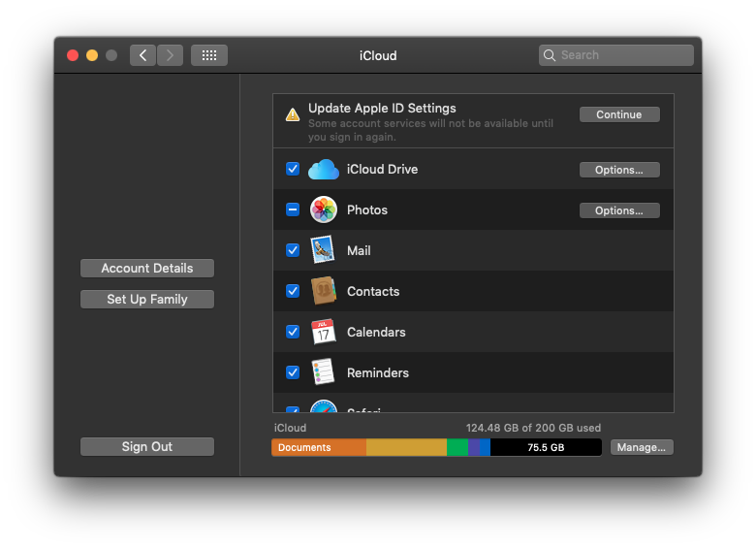Uncheck the Reminders checkbox

click(293, 372)
